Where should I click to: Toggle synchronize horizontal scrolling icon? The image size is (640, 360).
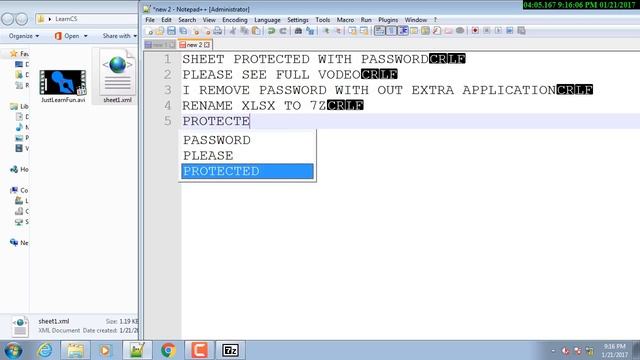pyautogui.click(x=364, y=31)
